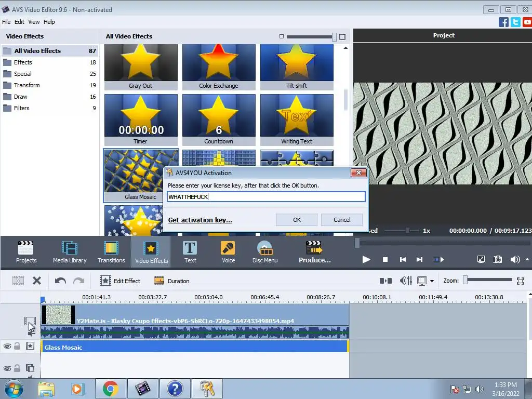Select the All Video Effects category
This screenshot has height=399, width=532.
click(50, 51)
